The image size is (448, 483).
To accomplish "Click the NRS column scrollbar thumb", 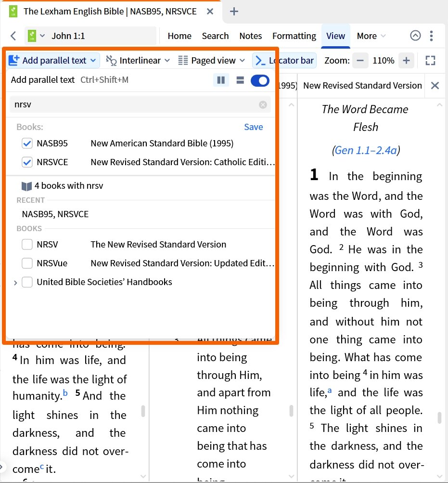I will [x=439, y=418].
